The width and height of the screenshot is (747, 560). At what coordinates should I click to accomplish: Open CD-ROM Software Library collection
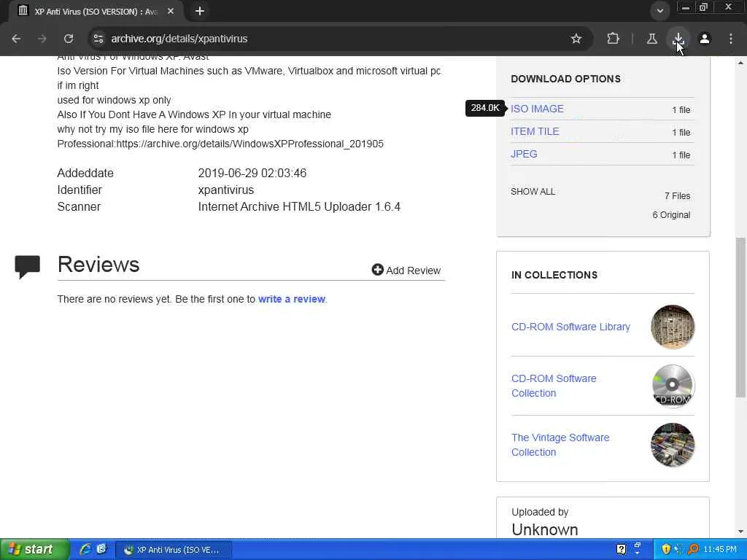point(570,327)
